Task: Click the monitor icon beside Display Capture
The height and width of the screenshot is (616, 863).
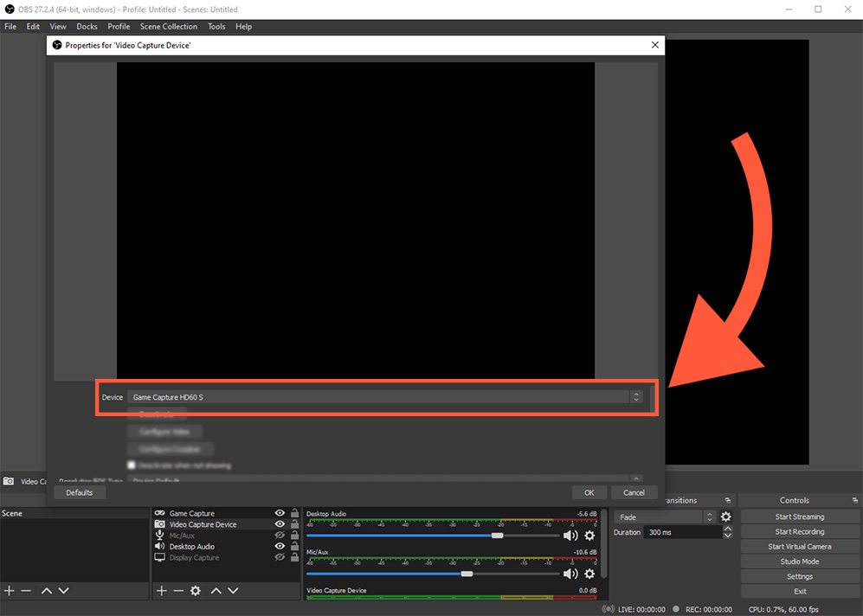Action: [x=159, y=557]
